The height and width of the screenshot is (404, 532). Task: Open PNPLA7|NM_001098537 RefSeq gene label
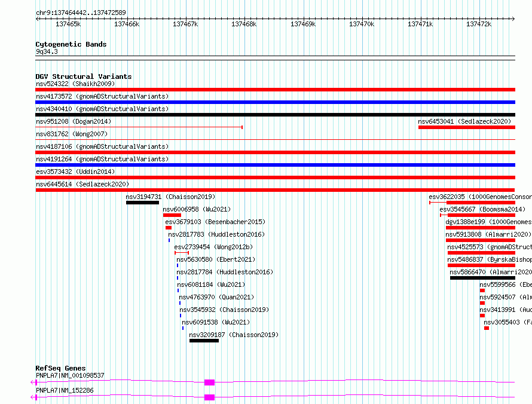[70, 375]
